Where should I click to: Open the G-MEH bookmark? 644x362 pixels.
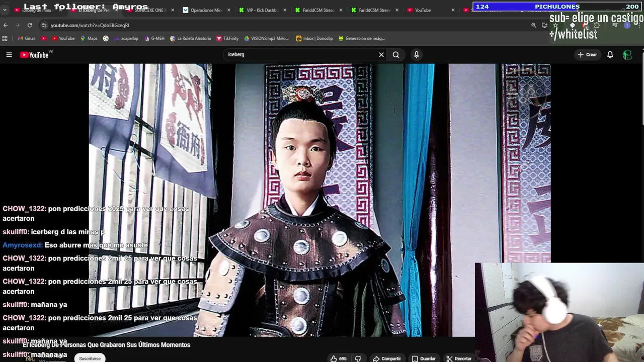click(x=154, y=38)
